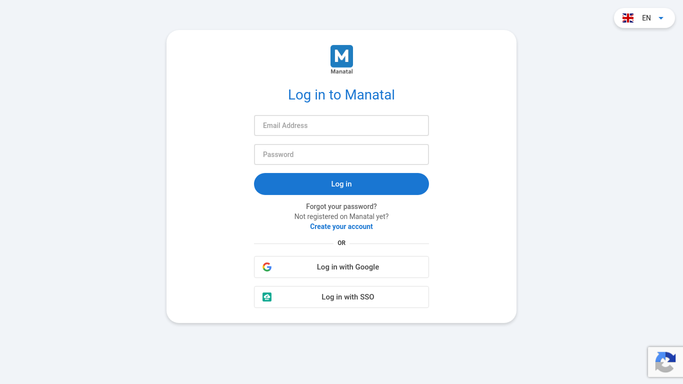The width and height of the screenshot is (683, 384).
Task: Click the blue Log in button
Action: pyautogui.click(x=342, y=184)
